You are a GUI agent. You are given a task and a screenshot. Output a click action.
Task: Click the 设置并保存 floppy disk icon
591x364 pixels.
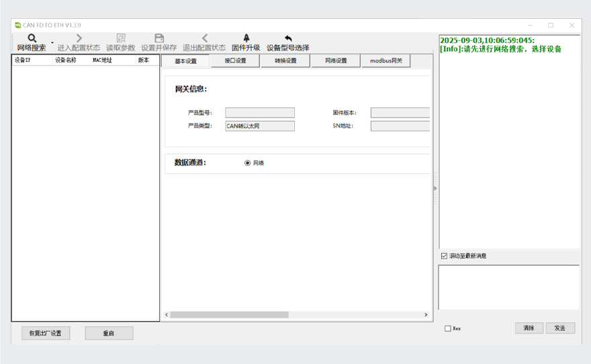(159, 39)
